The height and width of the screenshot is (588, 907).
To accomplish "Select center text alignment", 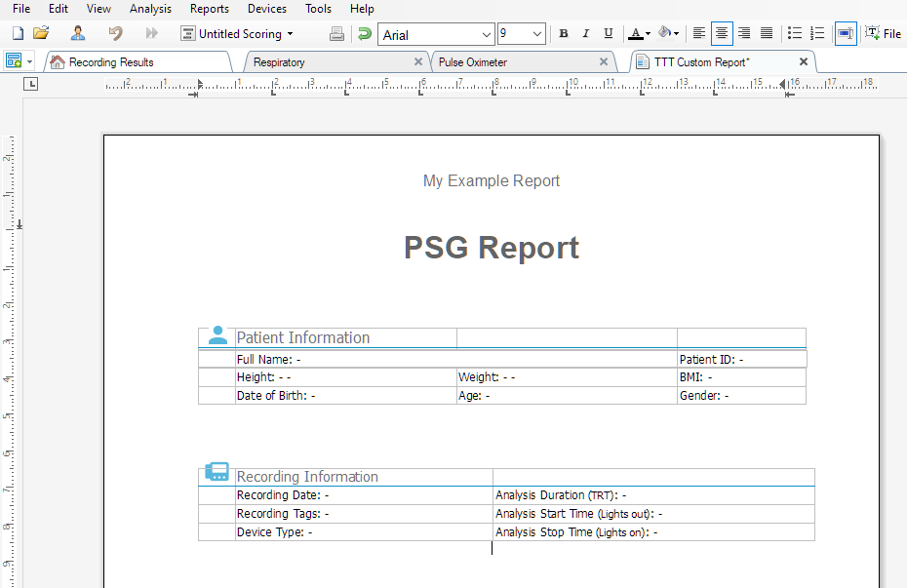I will click(722, 33).
